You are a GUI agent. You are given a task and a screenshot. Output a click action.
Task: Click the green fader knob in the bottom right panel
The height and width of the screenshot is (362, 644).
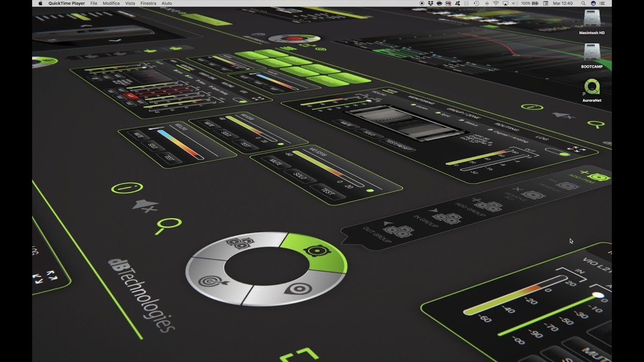tap(598, 295)
